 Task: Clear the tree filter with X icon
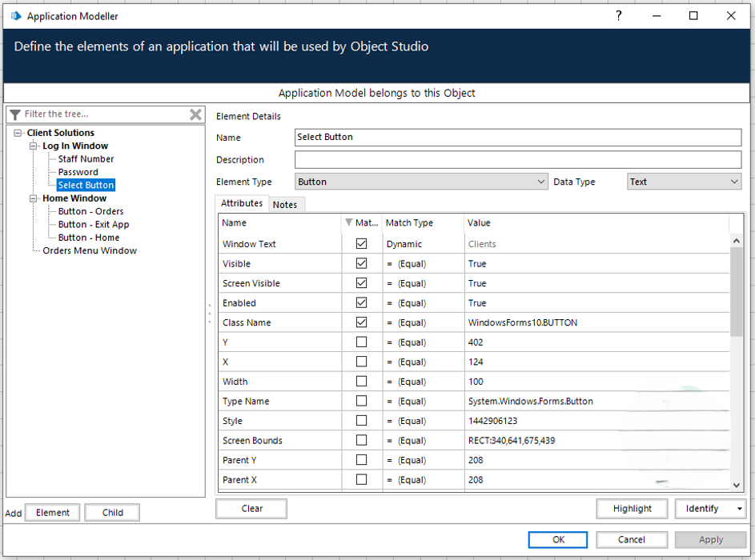coord(195,114)
